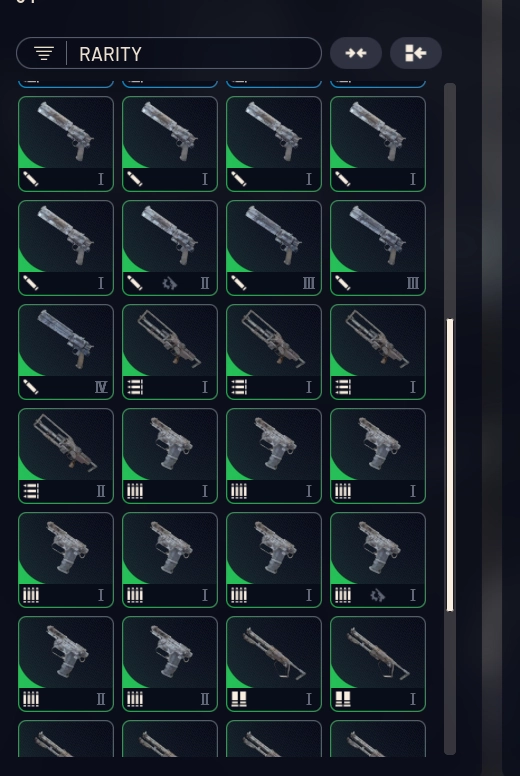Select the left level III revolver
The height and width of the screenshot is (776, 520).
(x=274, y=248)
